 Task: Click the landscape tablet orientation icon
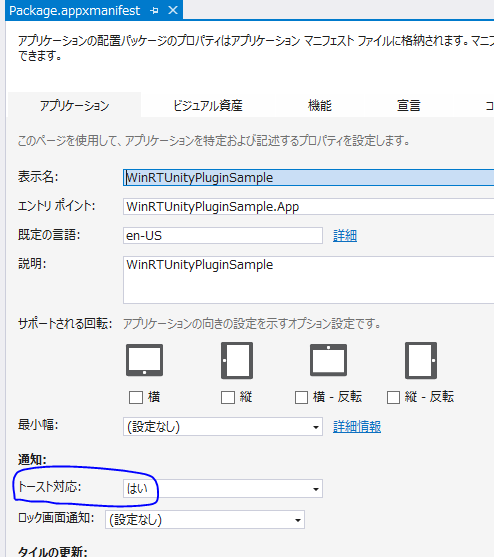(x=145, y=360)
